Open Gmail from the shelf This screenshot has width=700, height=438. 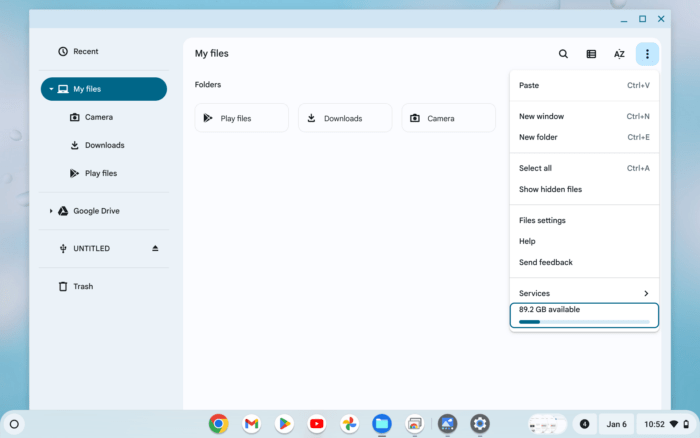pyautogui.click(x=251, y=424)
